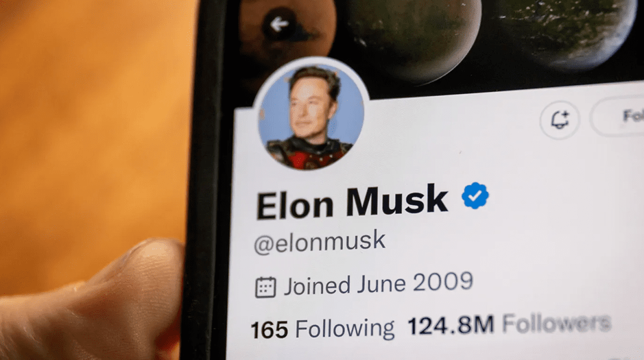Click the 2009 year in the join date

442,282
